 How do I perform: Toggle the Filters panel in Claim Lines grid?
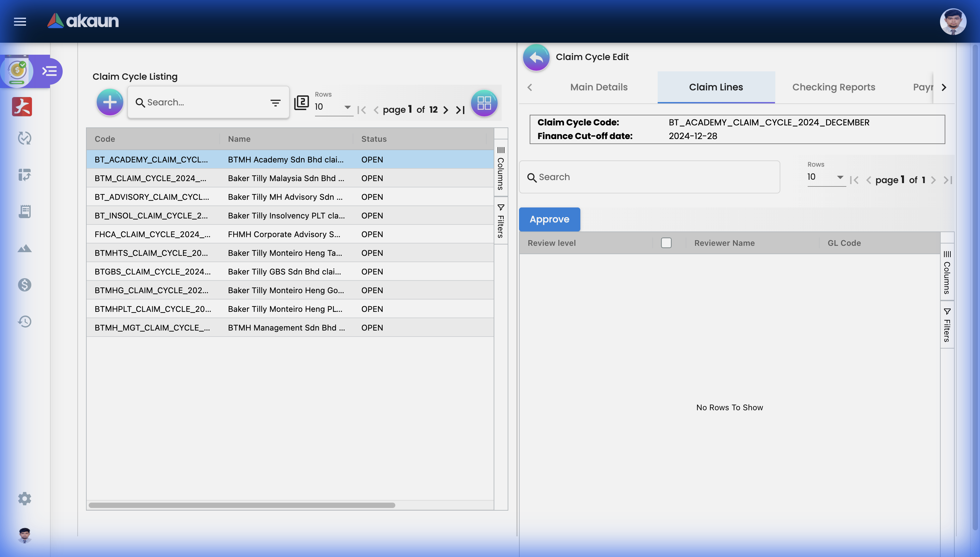tap(947, 325)
